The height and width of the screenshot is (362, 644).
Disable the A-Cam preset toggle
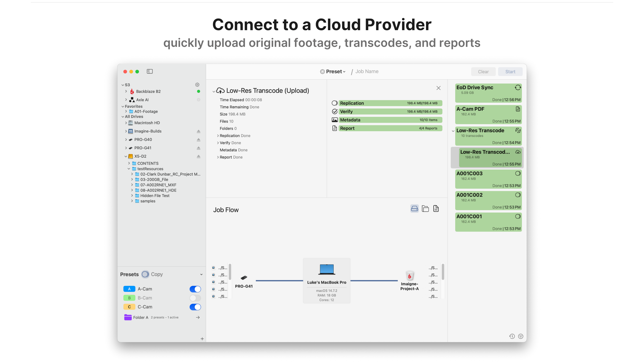click(x=195, y=289)
